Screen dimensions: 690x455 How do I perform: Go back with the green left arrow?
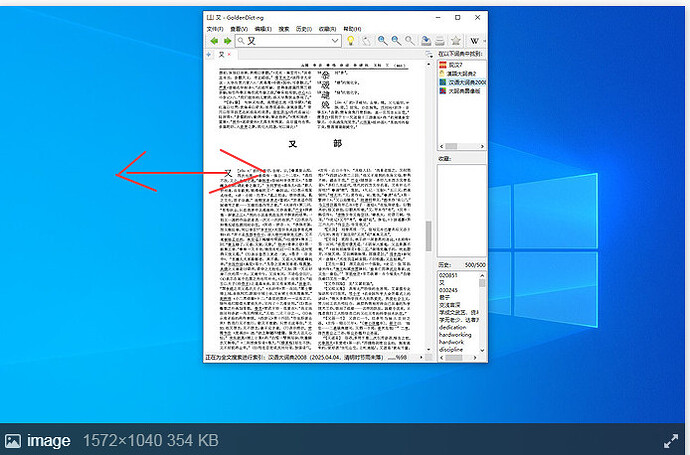pos(214,41)
